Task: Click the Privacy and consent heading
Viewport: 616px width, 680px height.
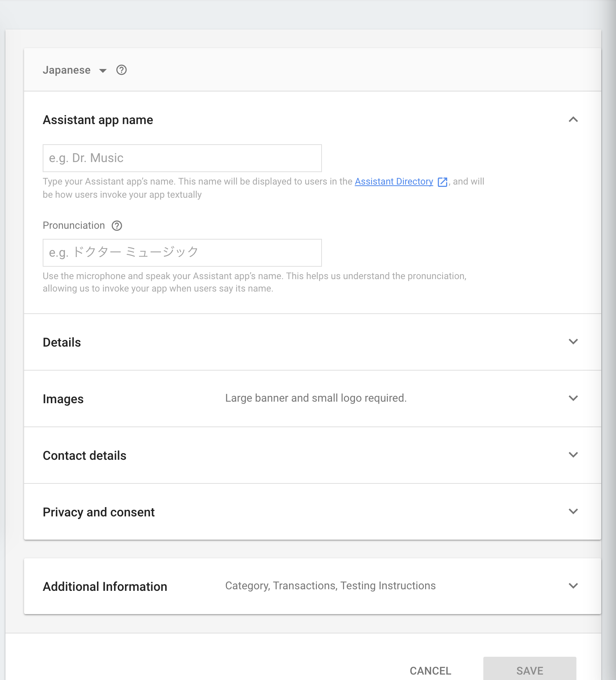Action: click(99, 512)
